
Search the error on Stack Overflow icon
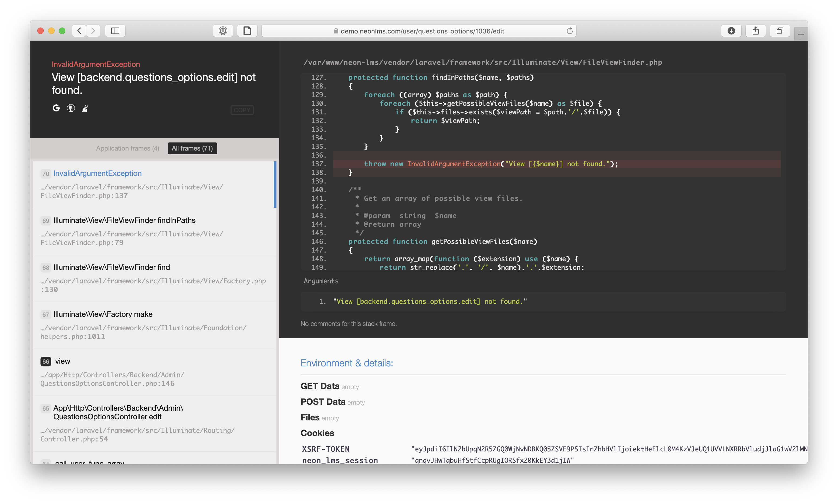coord(85,108)
